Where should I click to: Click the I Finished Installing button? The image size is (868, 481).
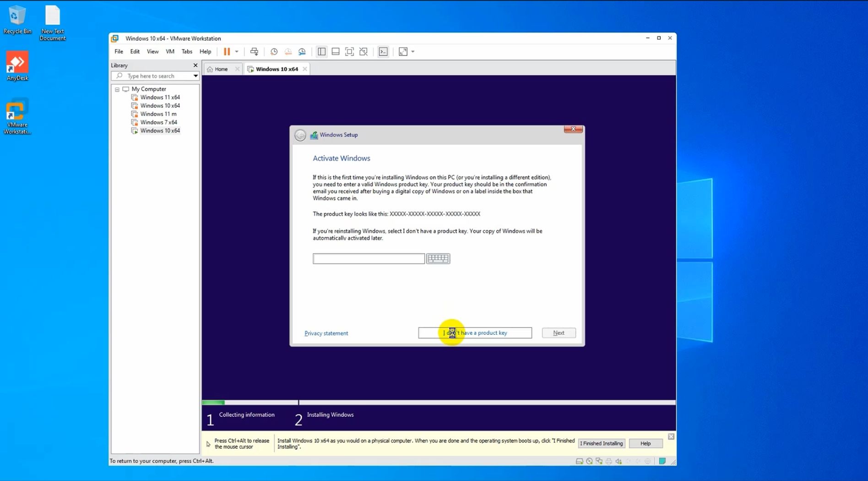pos(601,443)
